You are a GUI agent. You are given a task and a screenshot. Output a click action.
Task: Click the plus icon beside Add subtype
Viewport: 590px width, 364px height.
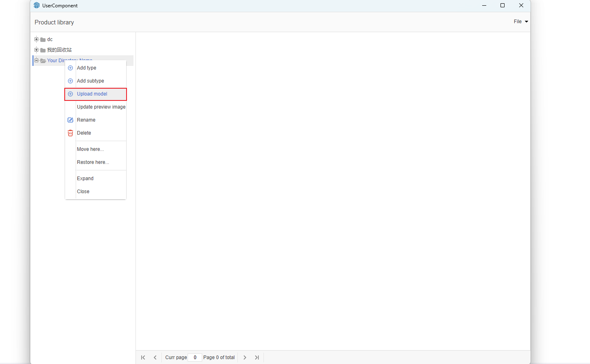pos(70,81)
